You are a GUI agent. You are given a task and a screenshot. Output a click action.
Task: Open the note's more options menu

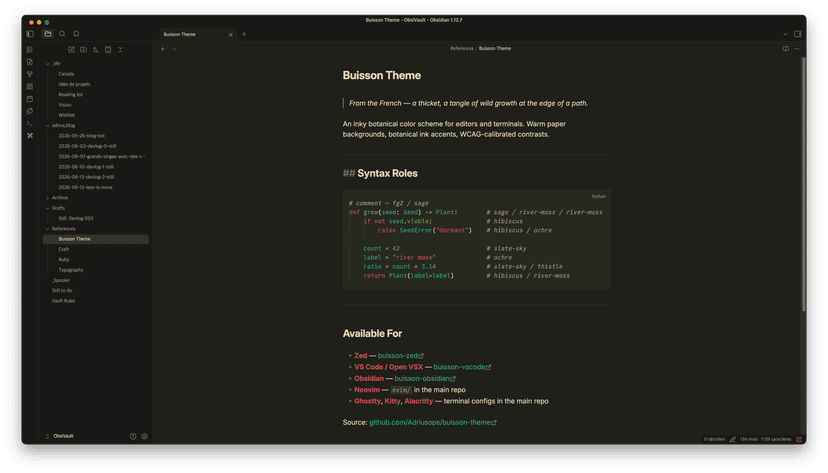click(797, 49)
